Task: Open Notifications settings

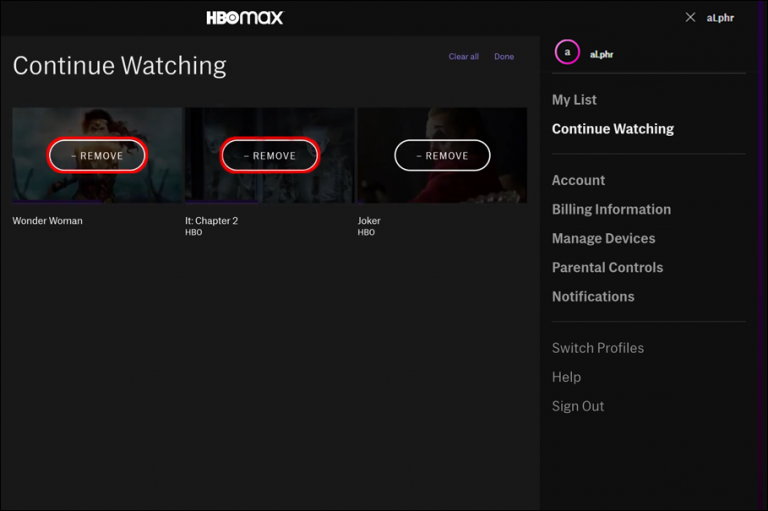Action: coord(593,296)
